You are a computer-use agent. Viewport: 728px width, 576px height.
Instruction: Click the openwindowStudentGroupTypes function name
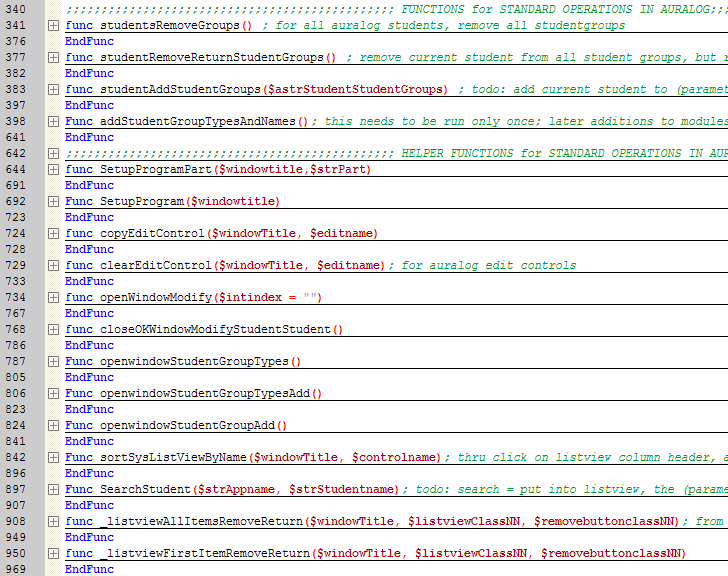point(194,361)
